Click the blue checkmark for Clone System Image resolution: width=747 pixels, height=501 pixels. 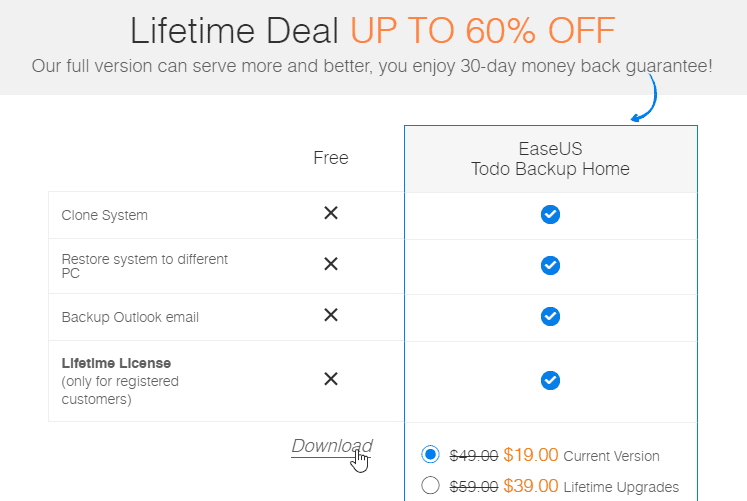tap(550, 214)
